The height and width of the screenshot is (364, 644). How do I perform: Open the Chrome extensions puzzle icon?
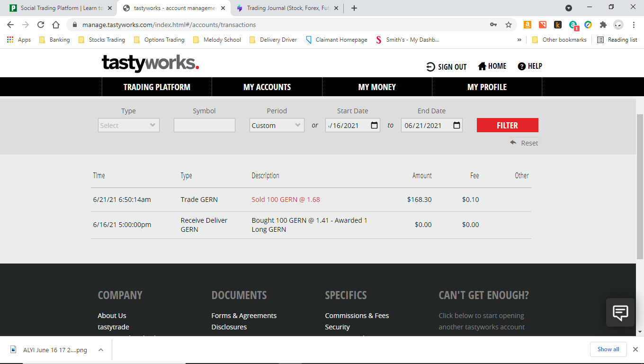[x=603, y=25]
